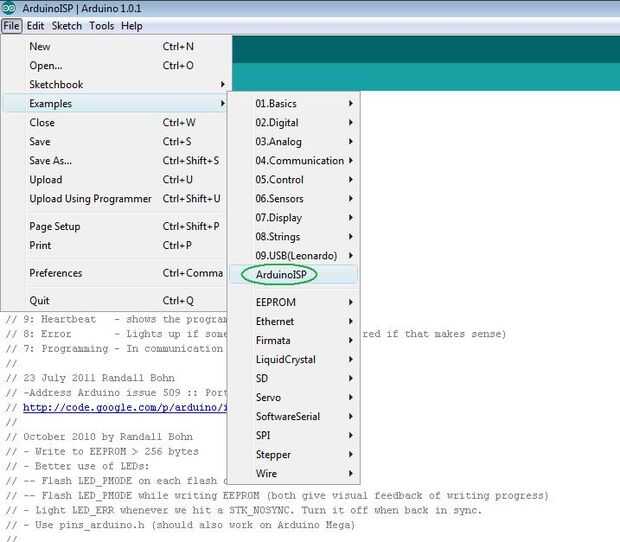Choose Close from the File menu
The image size is (620, 542).
click(x=115, y=123)
